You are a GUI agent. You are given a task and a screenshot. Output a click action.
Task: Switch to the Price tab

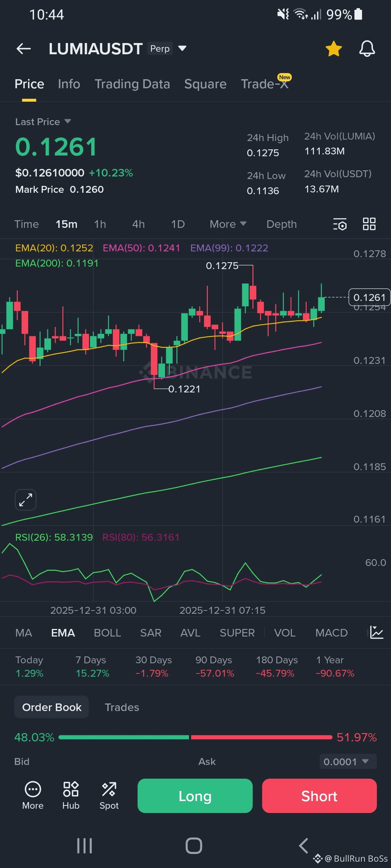pos(29,84)
